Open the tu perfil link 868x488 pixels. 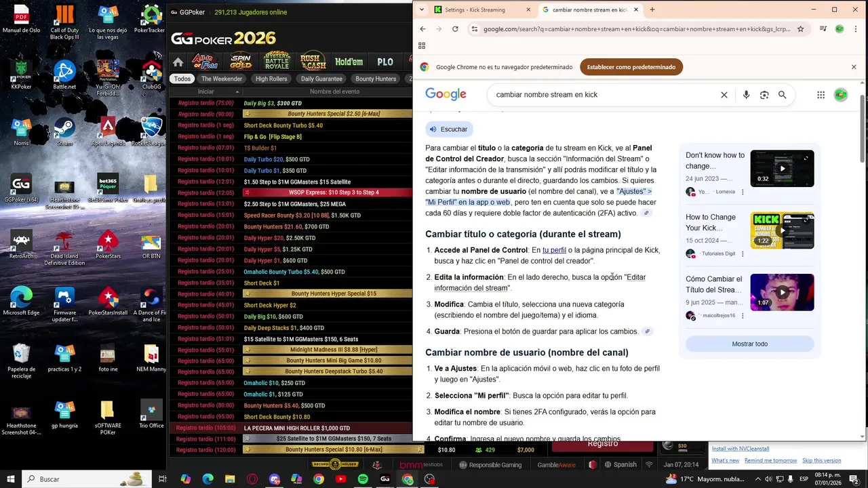[554, 250]
